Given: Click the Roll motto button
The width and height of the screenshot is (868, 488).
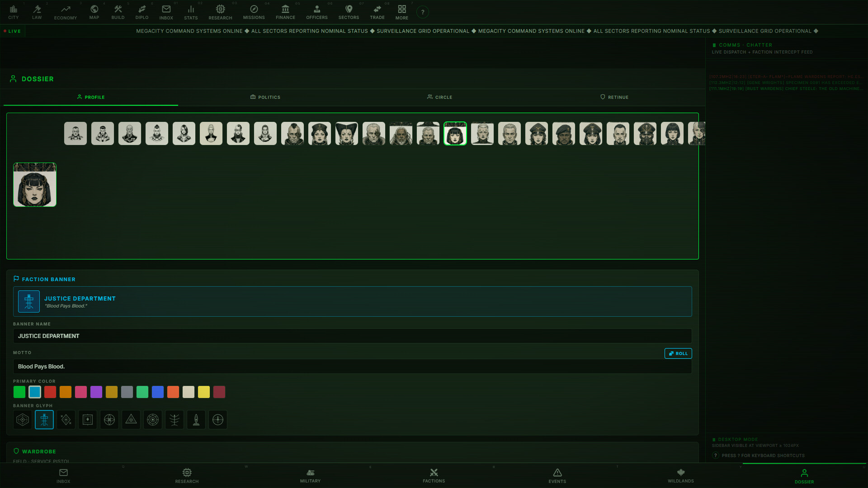Looking at the screenshot, I should tap(678, 353).
